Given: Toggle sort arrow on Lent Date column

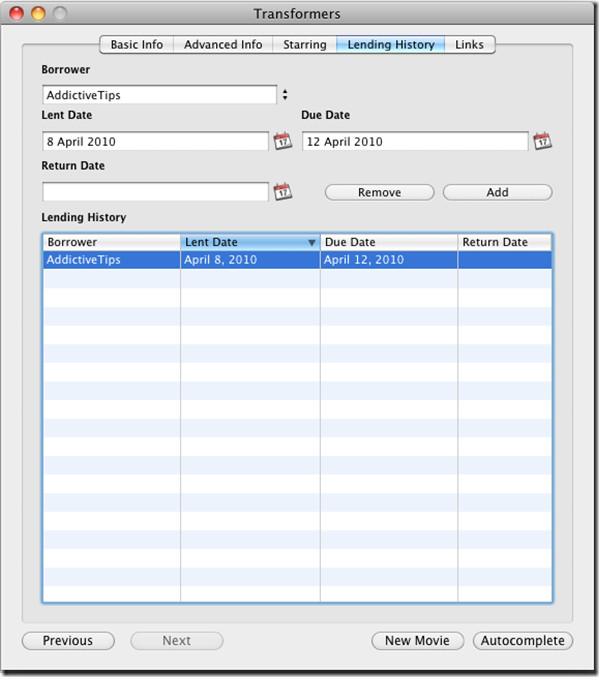Looking at the screenshot, I should coord(312,243).
